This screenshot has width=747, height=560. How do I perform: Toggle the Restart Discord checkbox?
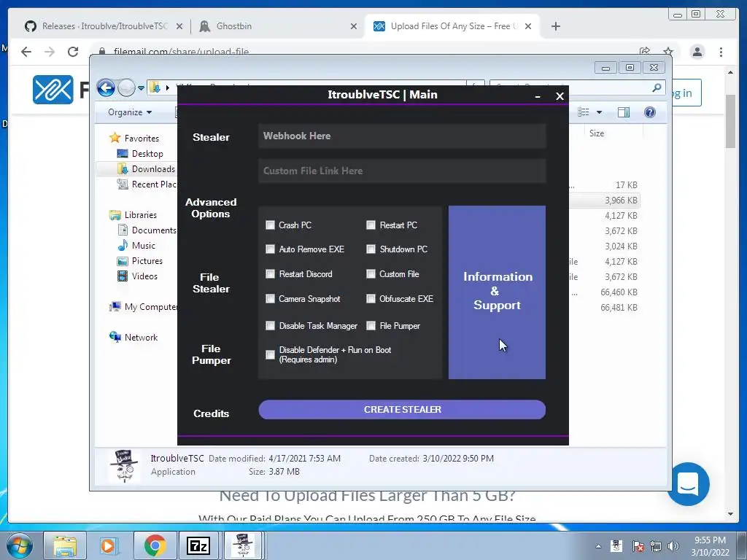270,274
